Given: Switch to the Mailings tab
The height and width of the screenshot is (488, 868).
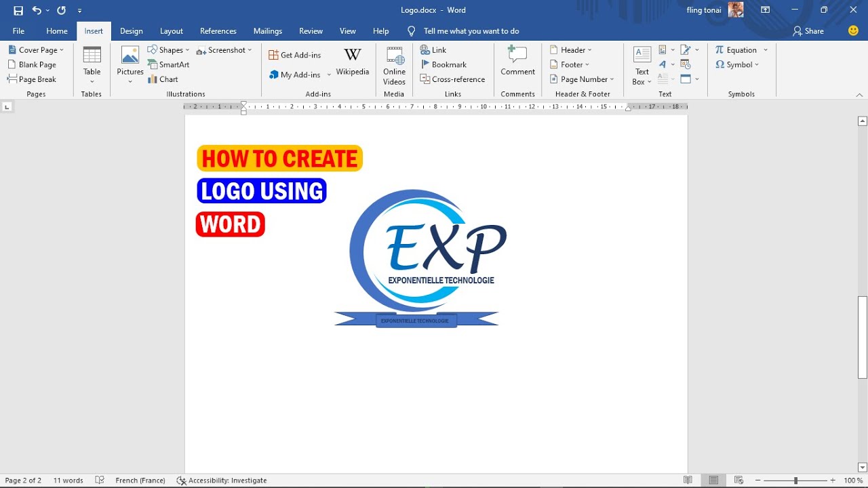Looking at the screenshot, I should (268, 31).
